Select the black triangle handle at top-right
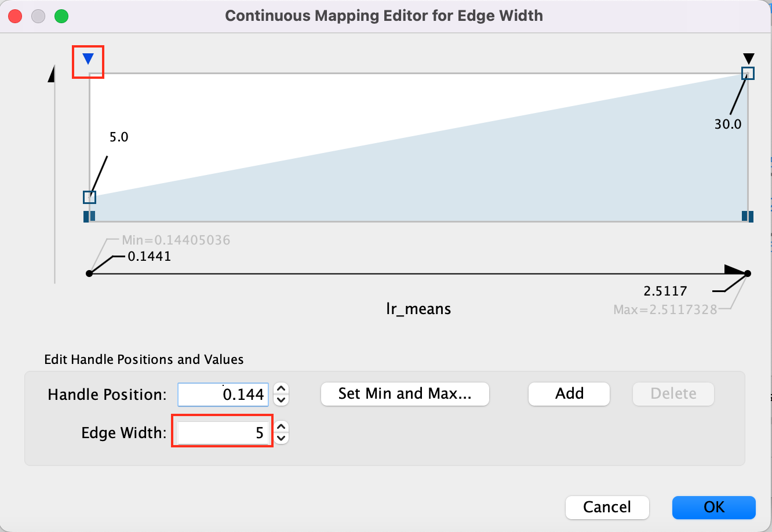Viewport: 772px width, 532px height. pos(748,59)
